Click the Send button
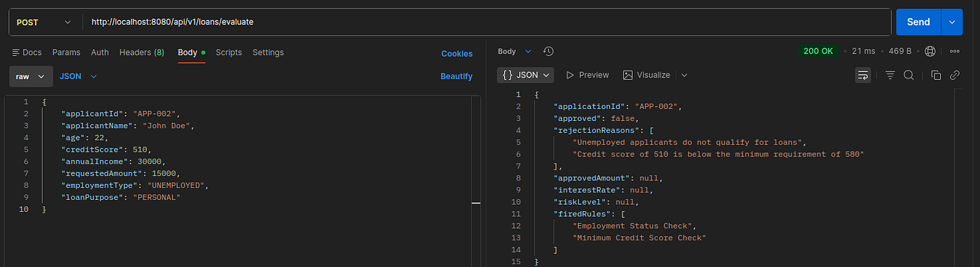This screenshot has width=980, height=267. (x=918, y=22)
